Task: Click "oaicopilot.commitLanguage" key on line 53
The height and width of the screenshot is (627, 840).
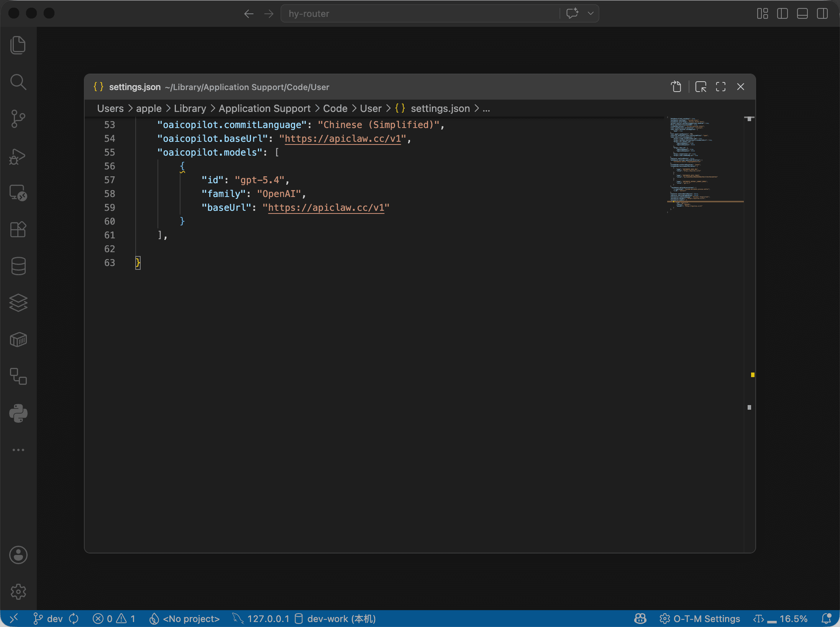Action: point(232,125)
